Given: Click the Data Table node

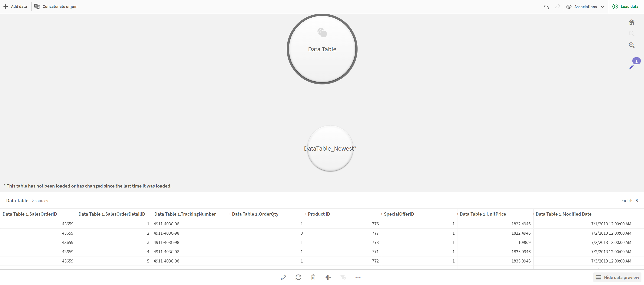Looking at the screenshot, I should (x=322, y=49).
